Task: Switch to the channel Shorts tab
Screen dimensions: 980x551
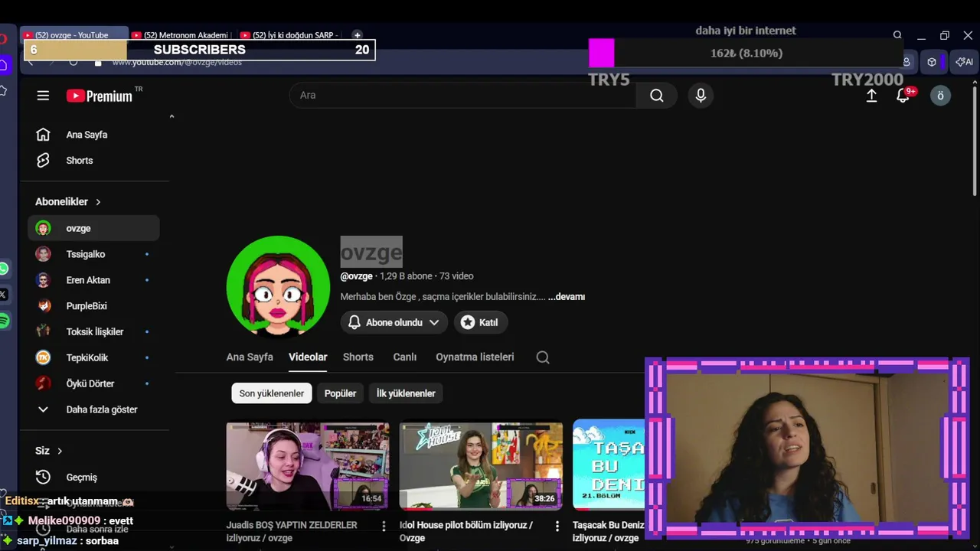Action: [358, 357]
